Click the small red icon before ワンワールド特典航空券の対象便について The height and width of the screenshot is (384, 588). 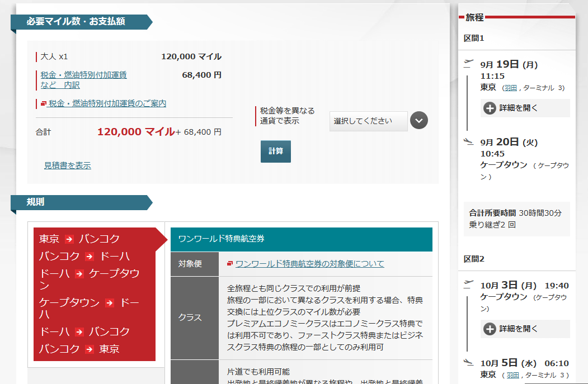(x=230, y=264)
